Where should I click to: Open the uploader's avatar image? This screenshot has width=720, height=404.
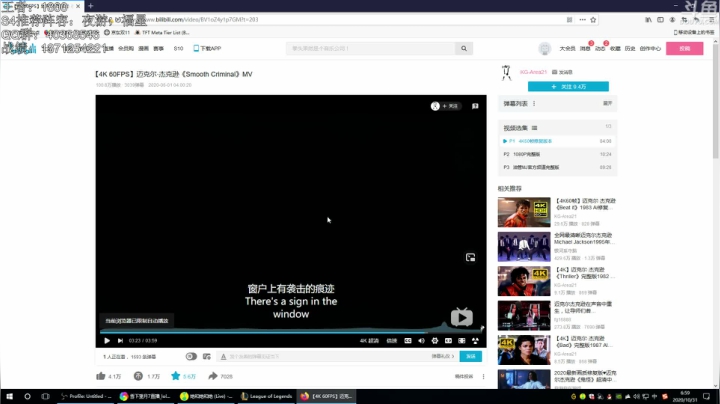click(506, 73)
